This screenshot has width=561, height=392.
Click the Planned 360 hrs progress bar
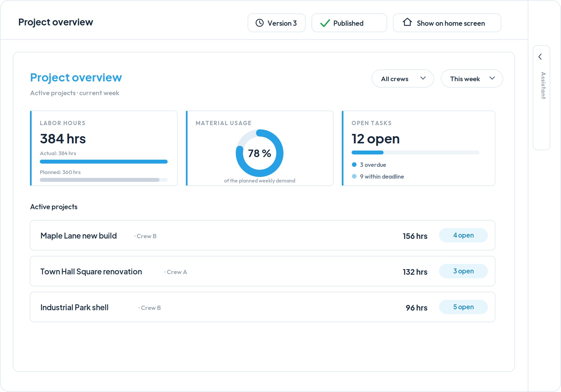(x=104, y=180)
